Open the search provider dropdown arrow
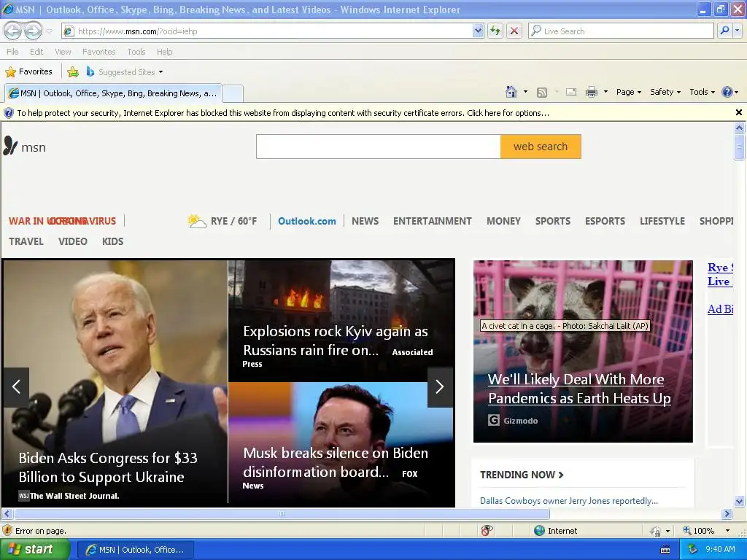The image size is (747, 560). tap(737, 31)
